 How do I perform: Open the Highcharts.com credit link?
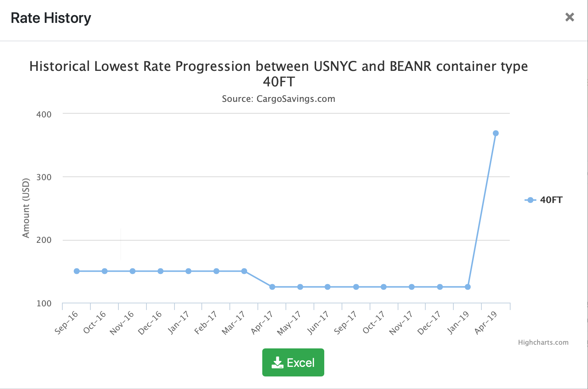(543, 342)
